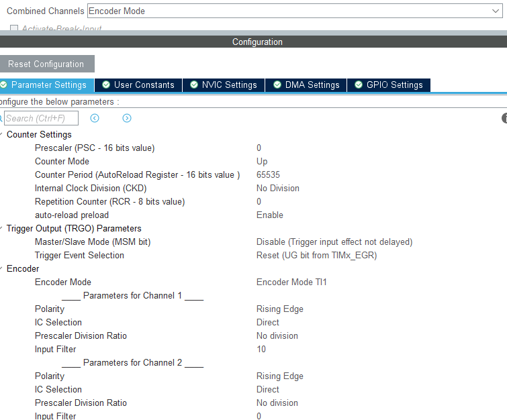This screenshot has height=420, width=507.
Task: Edit the Counter Period value 65535
Action: tap(268, 175)
